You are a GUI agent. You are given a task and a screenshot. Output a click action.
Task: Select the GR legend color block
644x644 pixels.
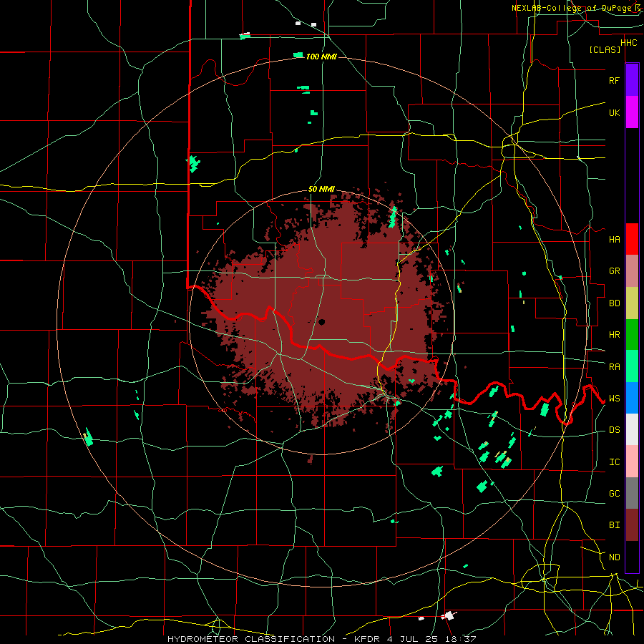pyautogui.click(x=632, y=271)
